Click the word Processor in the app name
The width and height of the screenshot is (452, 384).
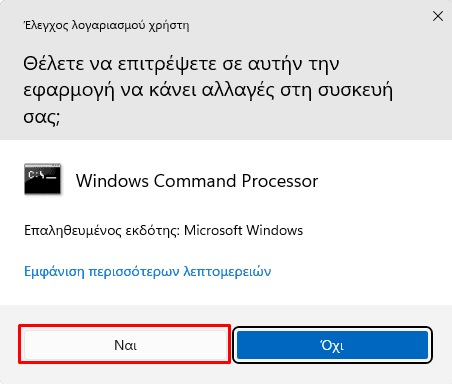click(x=280, y=181)
